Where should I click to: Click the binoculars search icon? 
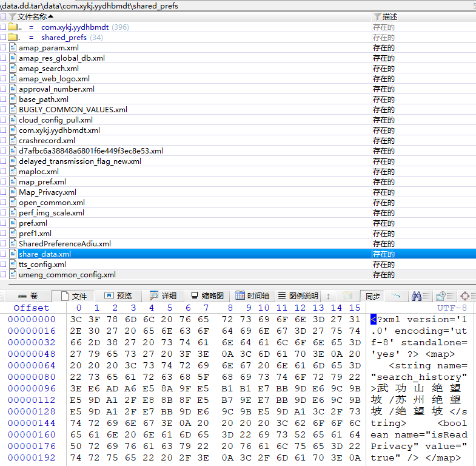coord(417,296)
